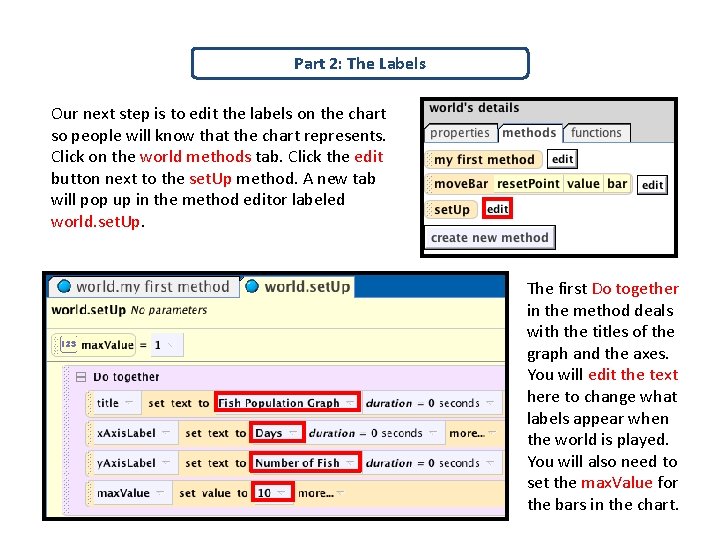Click the world's details panel title
This screenshot has width=720, height=540.
[x=474, y=108]
